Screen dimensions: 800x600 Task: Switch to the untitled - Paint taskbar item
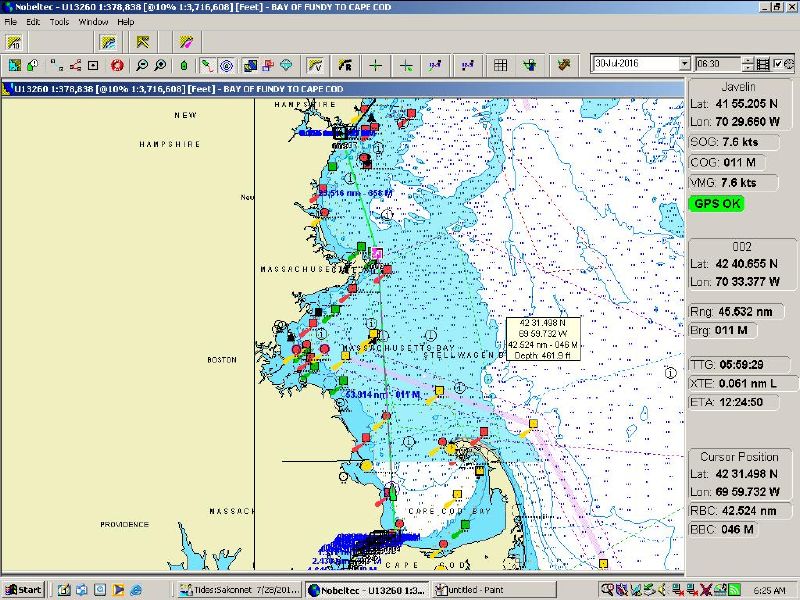(x=474, y=589)
